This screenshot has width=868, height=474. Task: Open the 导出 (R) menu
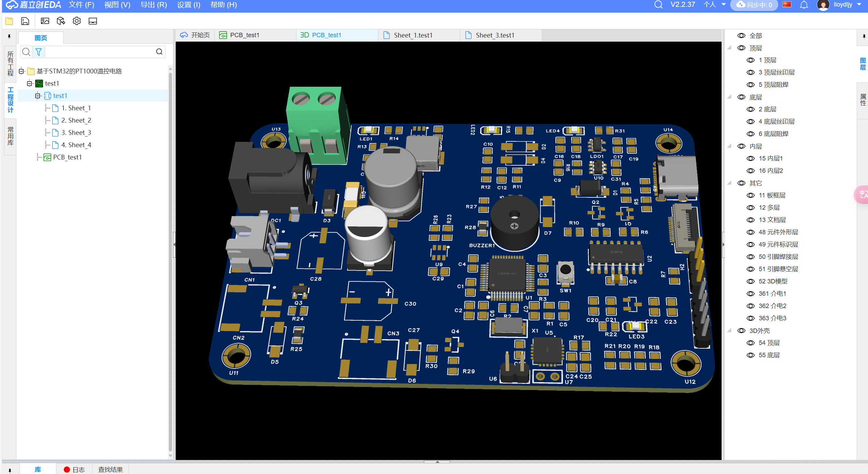pos(154,5)
